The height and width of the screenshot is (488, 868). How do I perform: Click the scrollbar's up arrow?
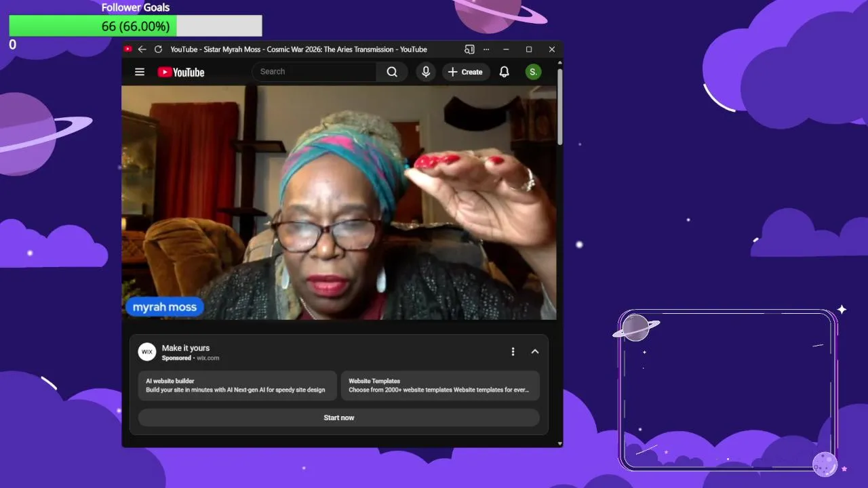[559, 63]
